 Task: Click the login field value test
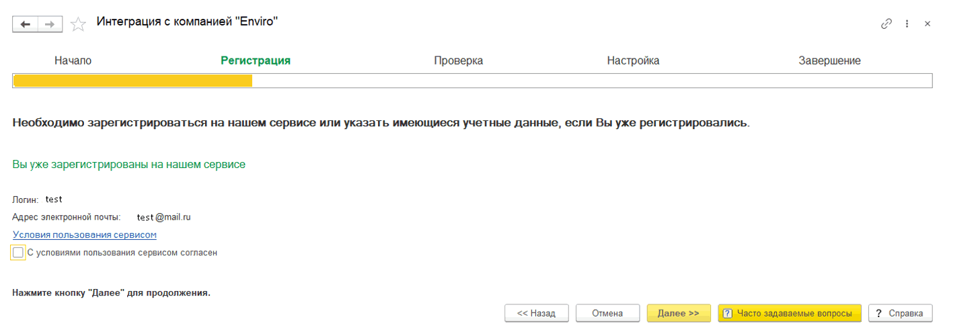click(x=54, y=199)
